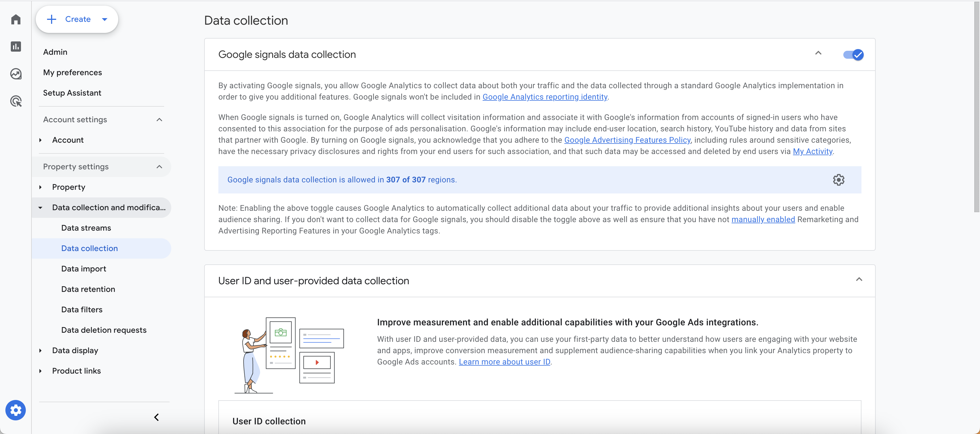Open Learn more about user ID link
This screenshot has height=434, width=980.
point(504,362)
